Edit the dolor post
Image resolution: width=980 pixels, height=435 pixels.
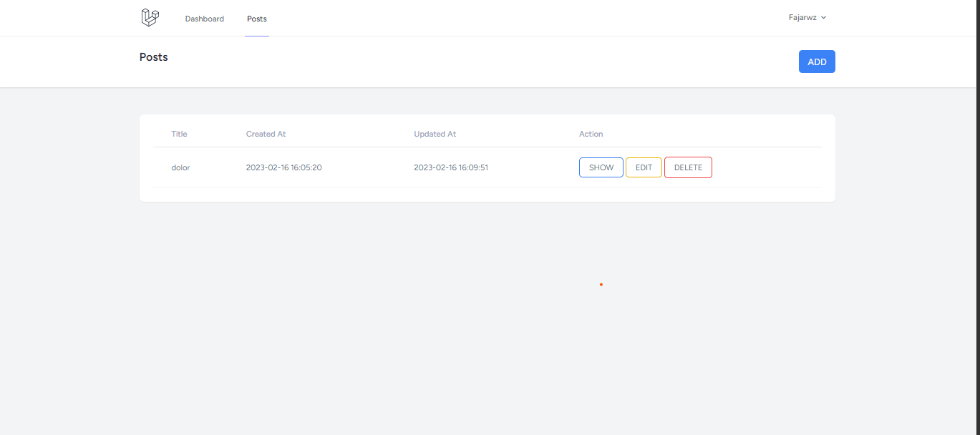tap(644, 167)
